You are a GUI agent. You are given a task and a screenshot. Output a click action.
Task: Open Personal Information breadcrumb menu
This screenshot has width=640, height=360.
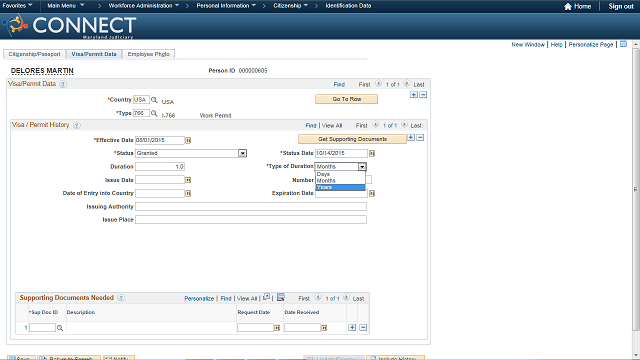(x=226, y=6)
